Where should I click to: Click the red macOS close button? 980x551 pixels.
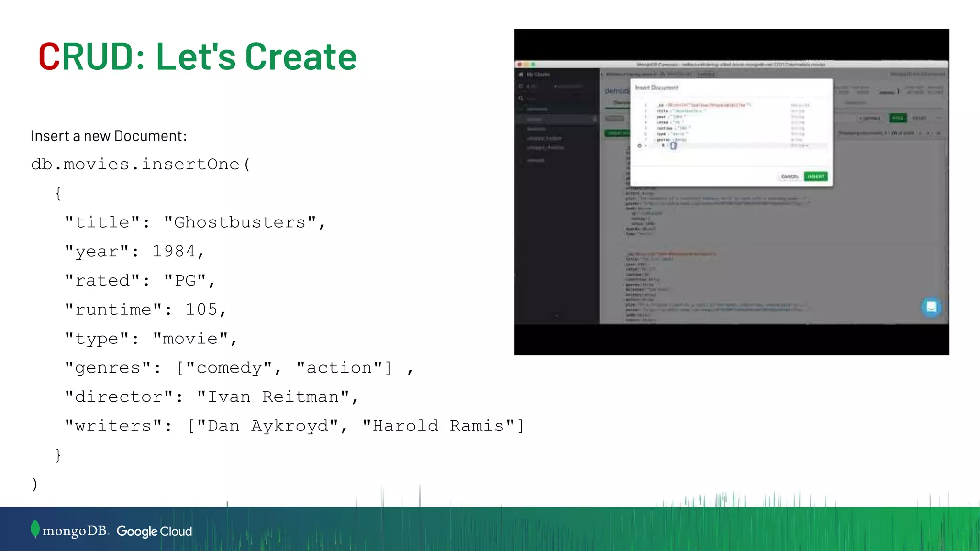(520, 64)
